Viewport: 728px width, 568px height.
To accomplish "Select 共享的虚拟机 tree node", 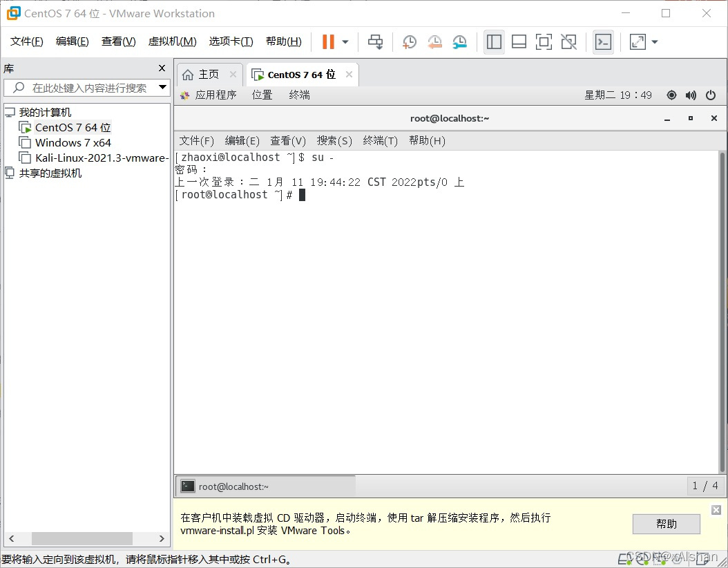I will (x=50, y=173).
